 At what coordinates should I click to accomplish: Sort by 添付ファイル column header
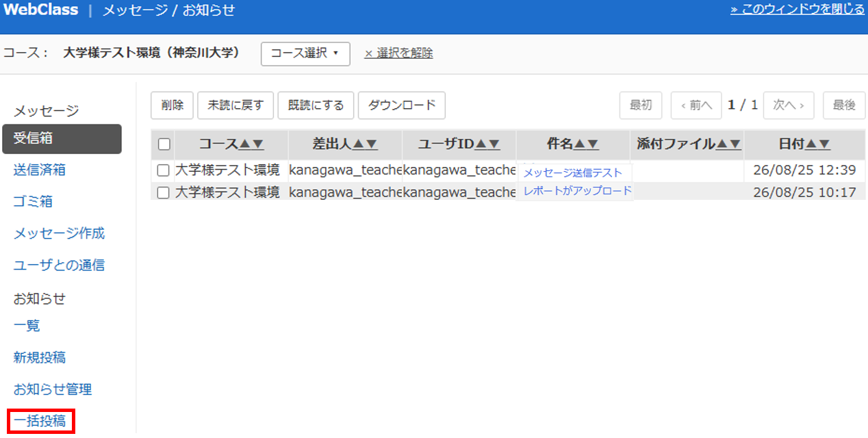689,144
